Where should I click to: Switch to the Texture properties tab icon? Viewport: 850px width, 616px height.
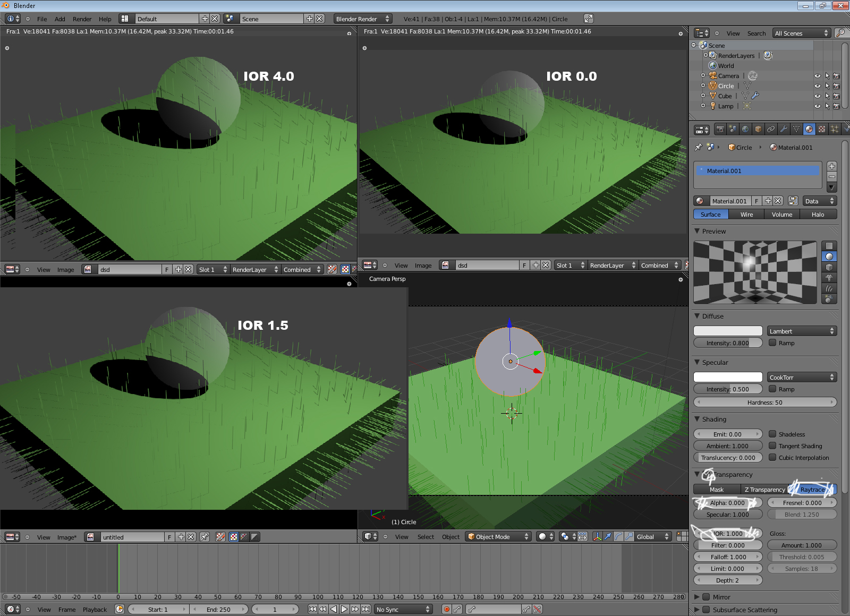pyautogui.click(x=822, y=129)
